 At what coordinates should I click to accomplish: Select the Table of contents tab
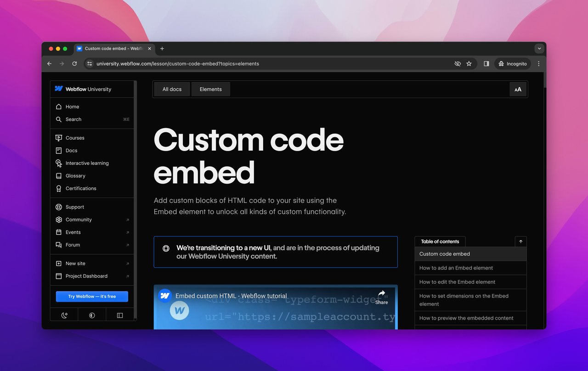pos(440,242)
